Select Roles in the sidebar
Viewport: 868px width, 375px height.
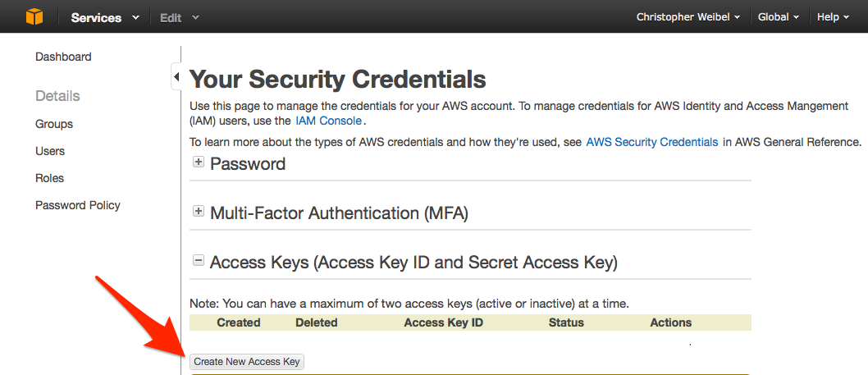pos(50,178)
